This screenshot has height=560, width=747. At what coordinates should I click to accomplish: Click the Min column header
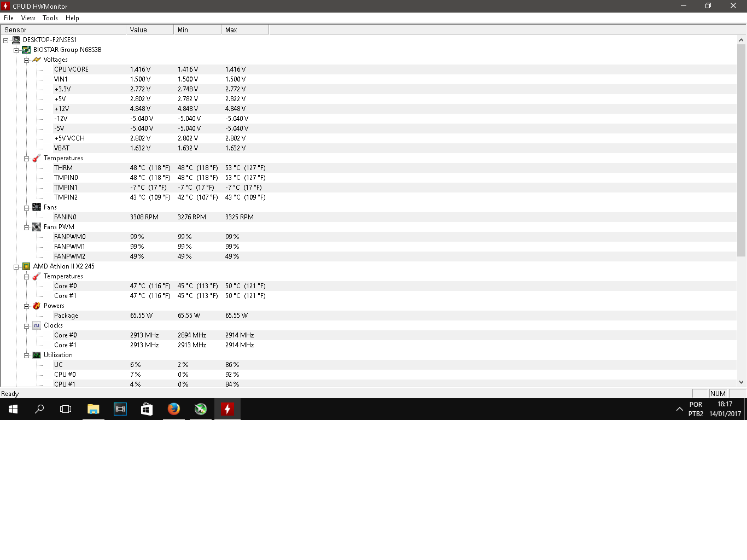197,30
